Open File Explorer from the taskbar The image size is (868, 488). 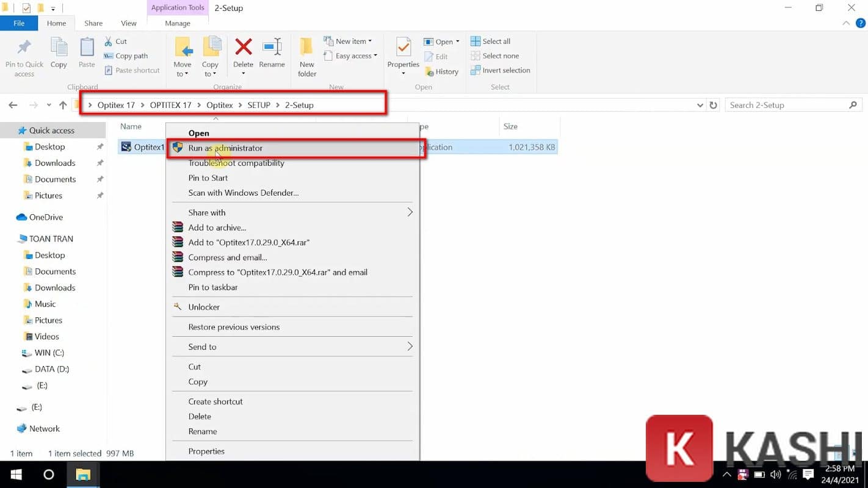click(83, 475)
